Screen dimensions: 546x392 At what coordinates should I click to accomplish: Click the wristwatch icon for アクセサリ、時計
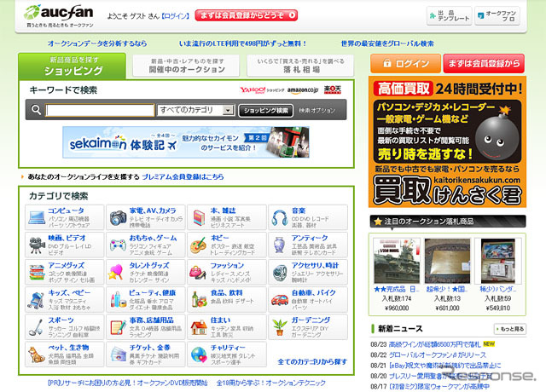280,273
